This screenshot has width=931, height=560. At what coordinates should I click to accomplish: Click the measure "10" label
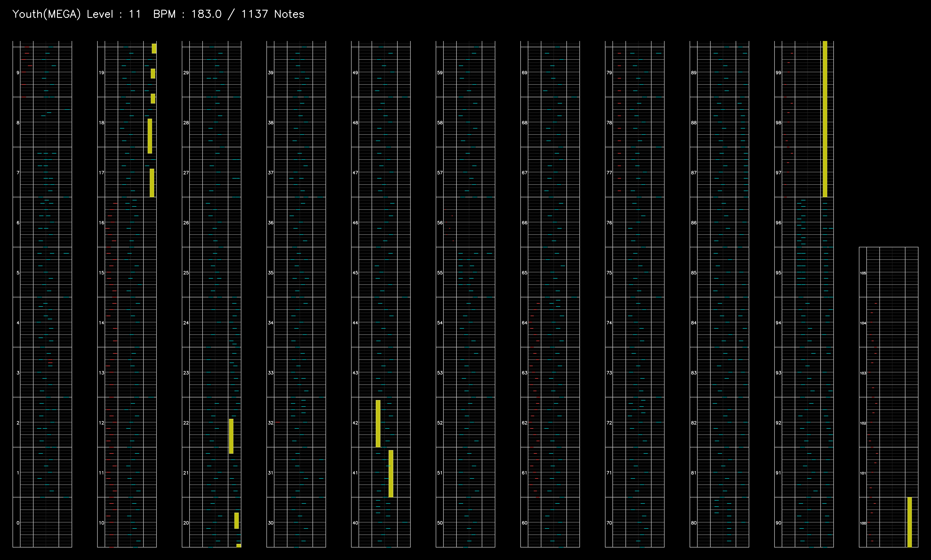click(101, 523)
